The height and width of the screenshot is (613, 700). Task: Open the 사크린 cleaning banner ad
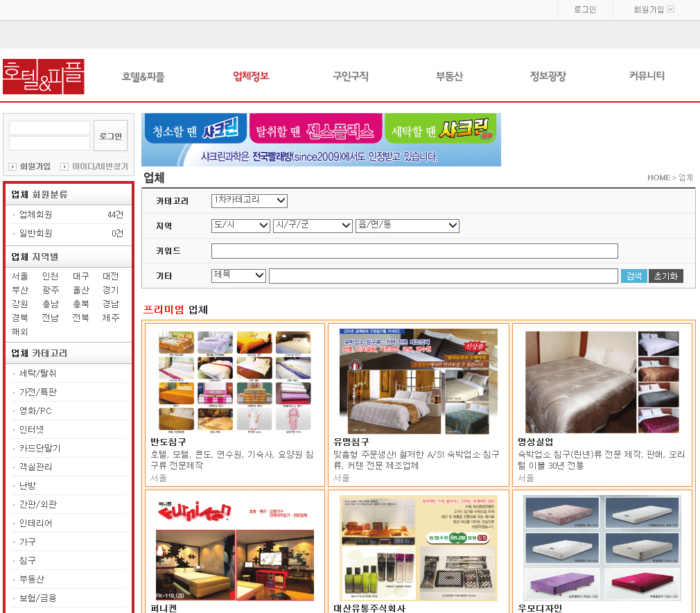(x=321, y=139)
